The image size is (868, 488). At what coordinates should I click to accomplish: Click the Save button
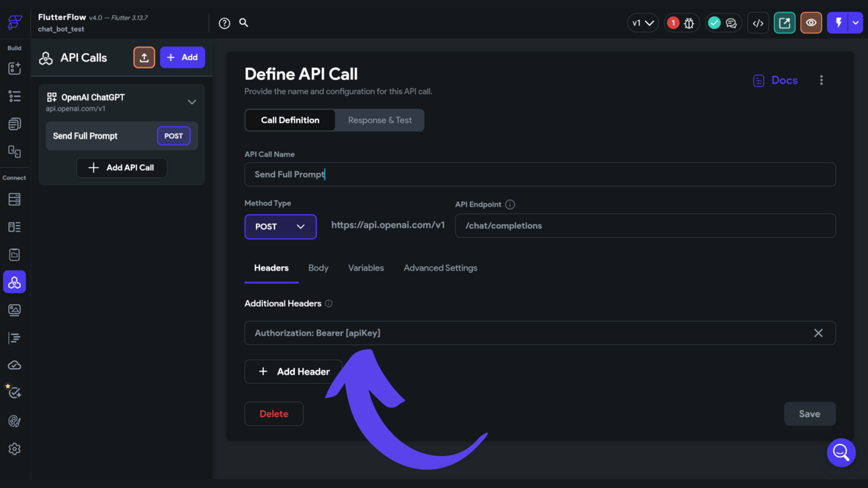tap(810, 414)
